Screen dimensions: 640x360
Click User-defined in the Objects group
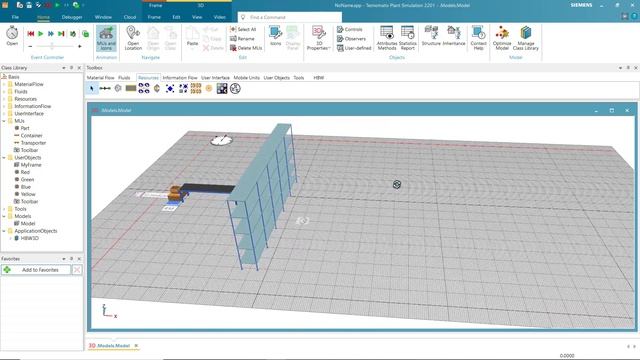click(x=354, y=48)
